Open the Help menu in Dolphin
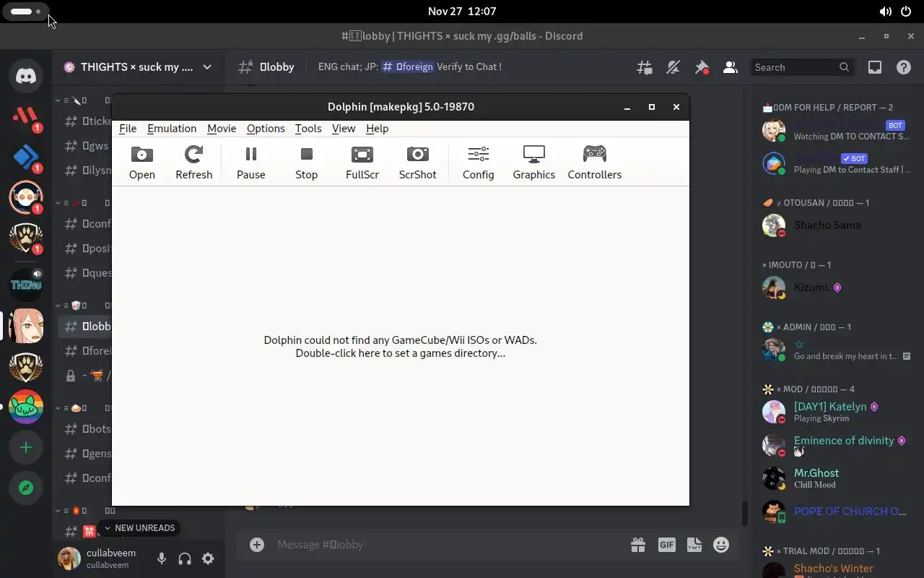This screenshot has width=924, height=578. click(378, 128)
